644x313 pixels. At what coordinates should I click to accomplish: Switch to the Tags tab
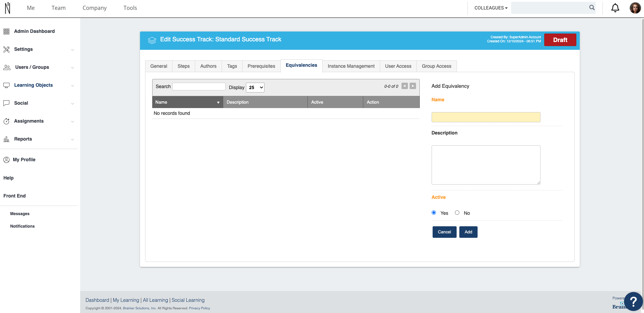tap(232, 66)
